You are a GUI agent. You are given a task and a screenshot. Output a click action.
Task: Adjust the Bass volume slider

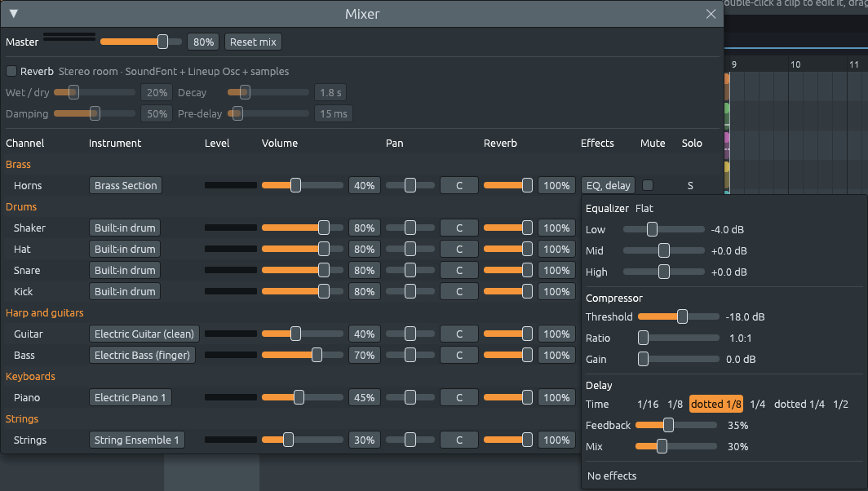click(x=302, y=356)
